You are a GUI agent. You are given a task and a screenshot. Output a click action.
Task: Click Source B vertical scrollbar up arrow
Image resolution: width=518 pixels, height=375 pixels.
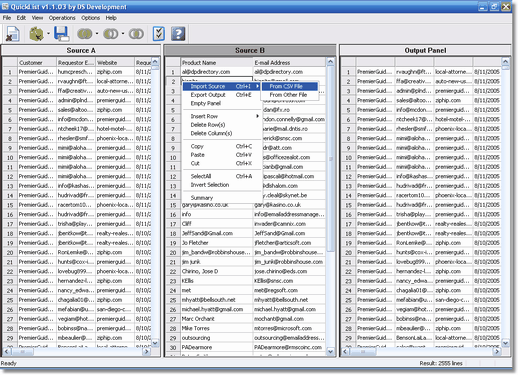click(330, 62)
